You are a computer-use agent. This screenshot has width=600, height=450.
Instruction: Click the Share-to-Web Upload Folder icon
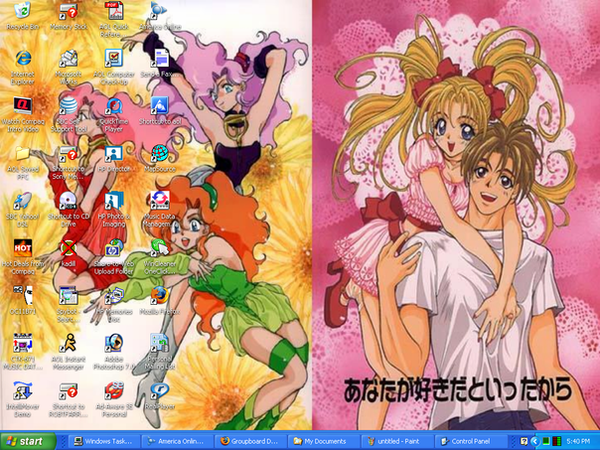(x=114, y=248)
